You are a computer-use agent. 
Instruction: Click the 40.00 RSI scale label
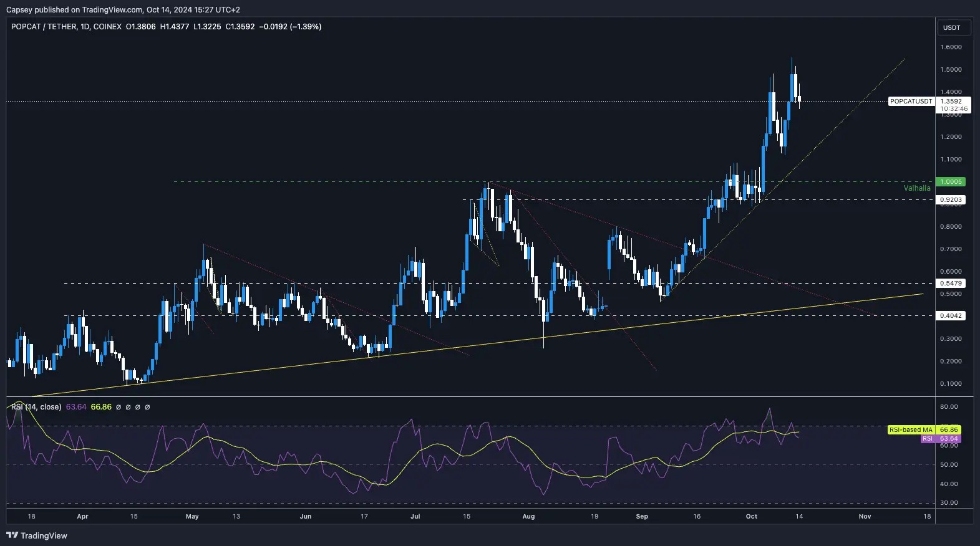949,484
